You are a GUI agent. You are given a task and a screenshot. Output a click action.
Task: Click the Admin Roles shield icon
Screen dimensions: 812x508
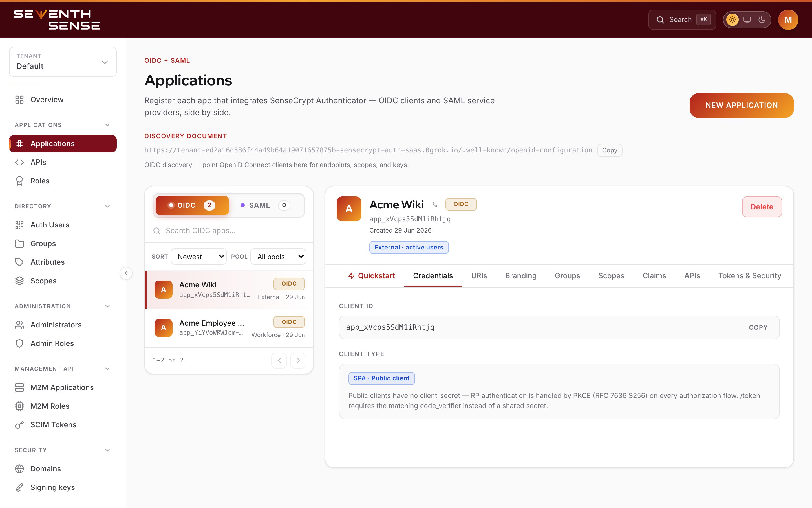pyautogui.click(x=19, y=343)
